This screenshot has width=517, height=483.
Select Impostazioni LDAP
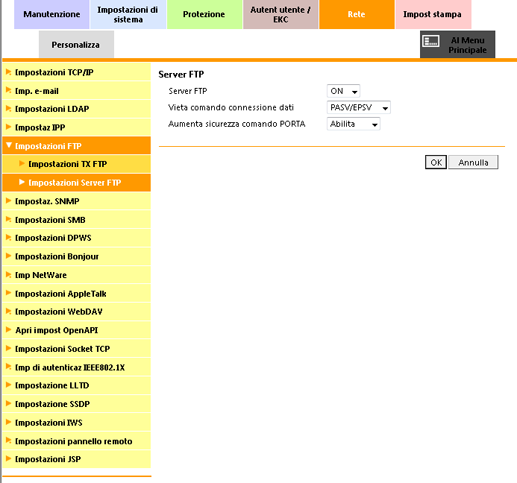pos(76,109)
